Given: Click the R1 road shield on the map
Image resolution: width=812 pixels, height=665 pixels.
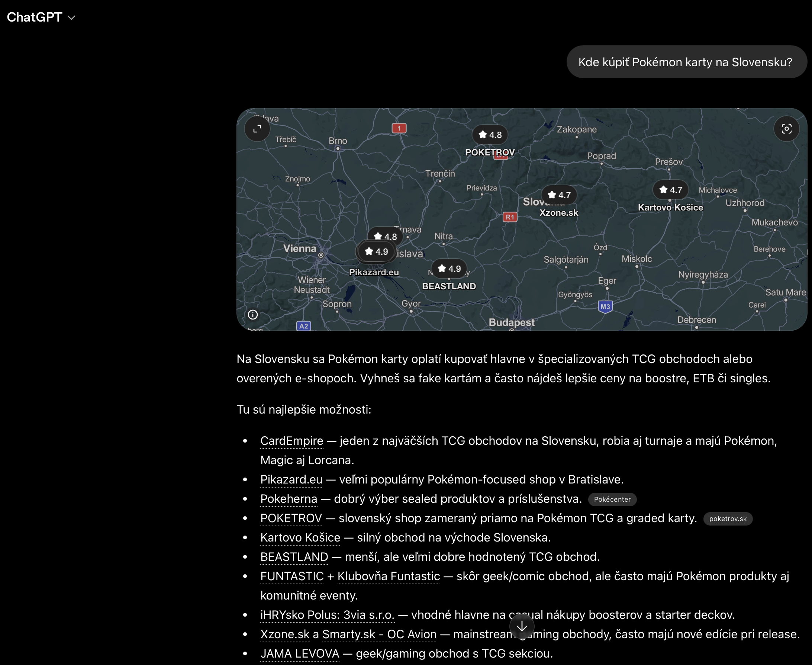Looking at the screenshot, I should pyautogui.click(x=510, y=217).
